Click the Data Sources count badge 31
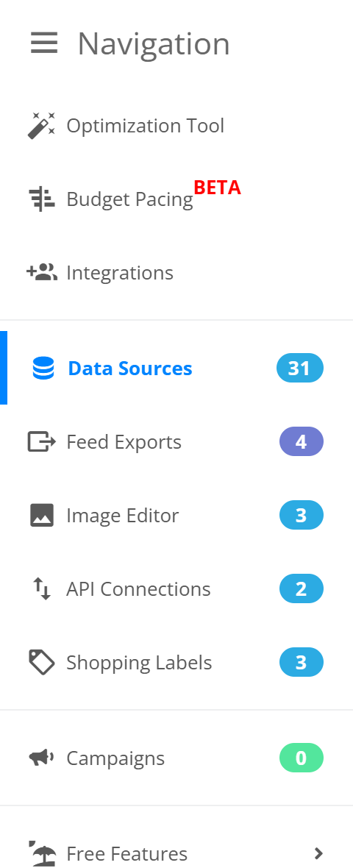The image size is (353, 868). point(300,368)
